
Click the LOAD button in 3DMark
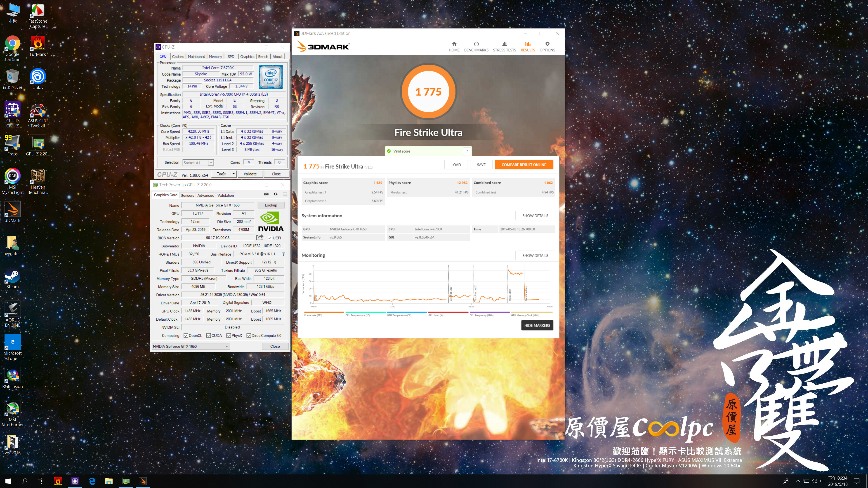456,165
